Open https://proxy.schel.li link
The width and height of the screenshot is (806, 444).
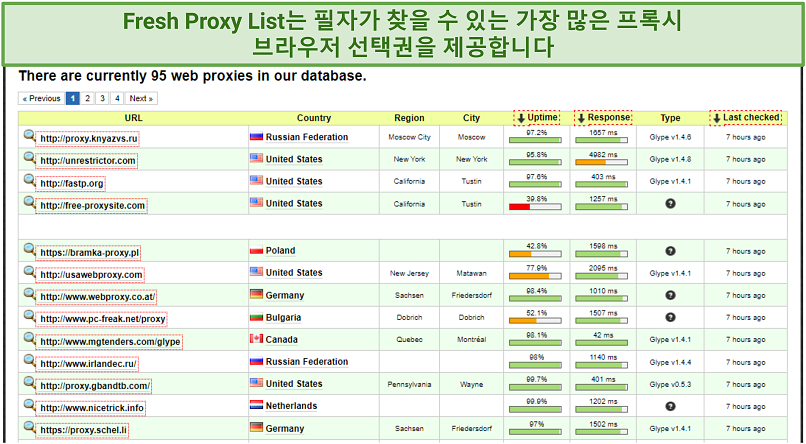click(x=83, y=430)
